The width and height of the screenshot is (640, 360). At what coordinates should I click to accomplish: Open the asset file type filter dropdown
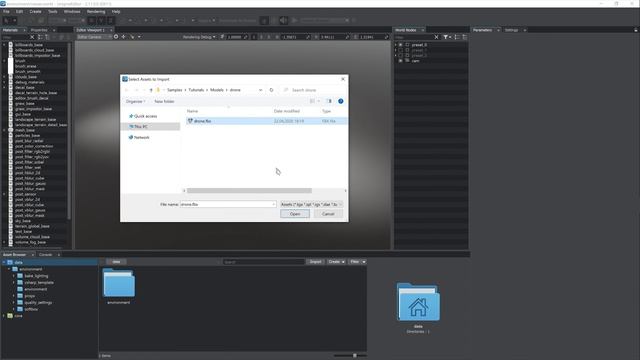(311, 204)
